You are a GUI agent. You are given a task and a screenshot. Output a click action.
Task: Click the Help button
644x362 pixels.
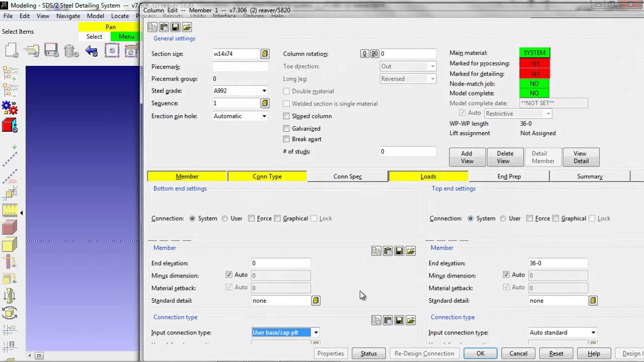(x=594, y=353)
